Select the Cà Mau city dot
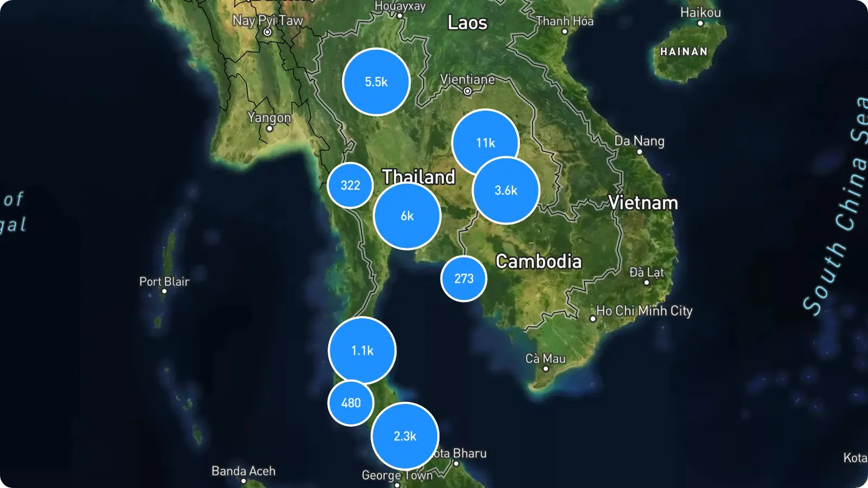Image resolution: width=868 pixels, height=488 pixels. point(546,369)
